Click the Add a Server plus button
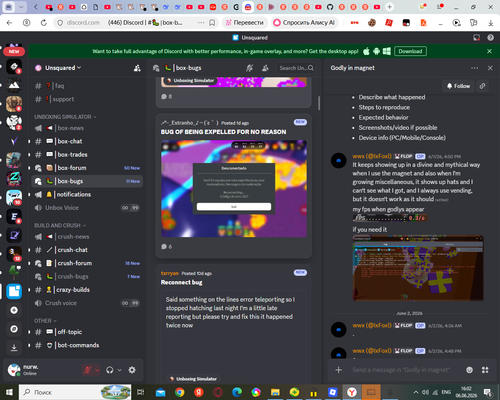This screenshot has height=400, width=500. point(14,310)
